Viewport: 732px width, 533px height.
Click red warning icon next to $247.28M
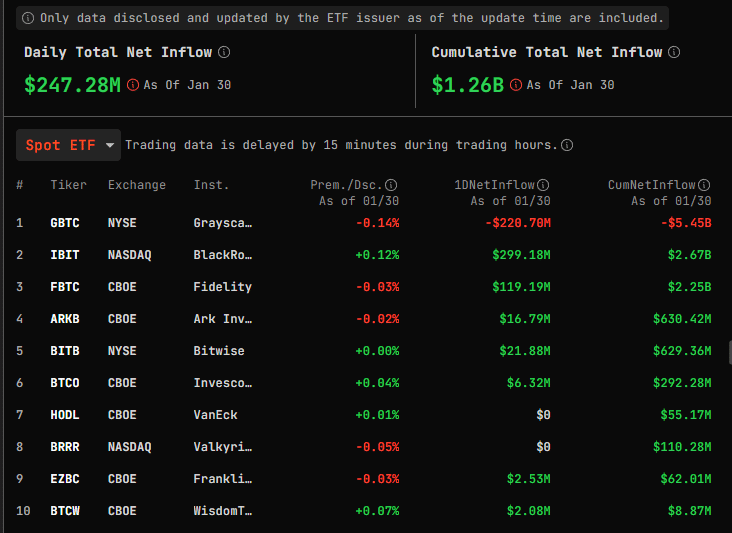coord(133,85)
